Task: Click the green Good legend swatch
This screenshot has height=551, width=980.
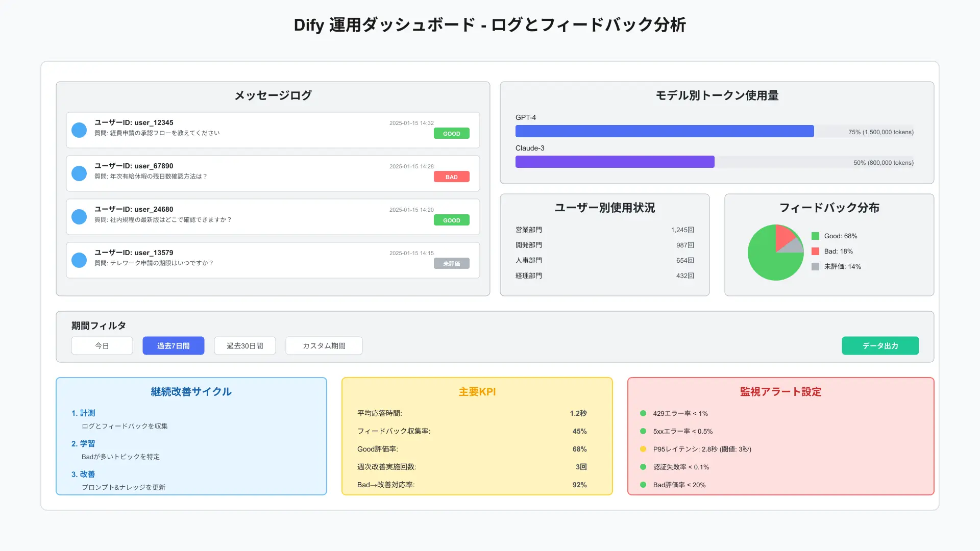Action: tap(815, 236)
